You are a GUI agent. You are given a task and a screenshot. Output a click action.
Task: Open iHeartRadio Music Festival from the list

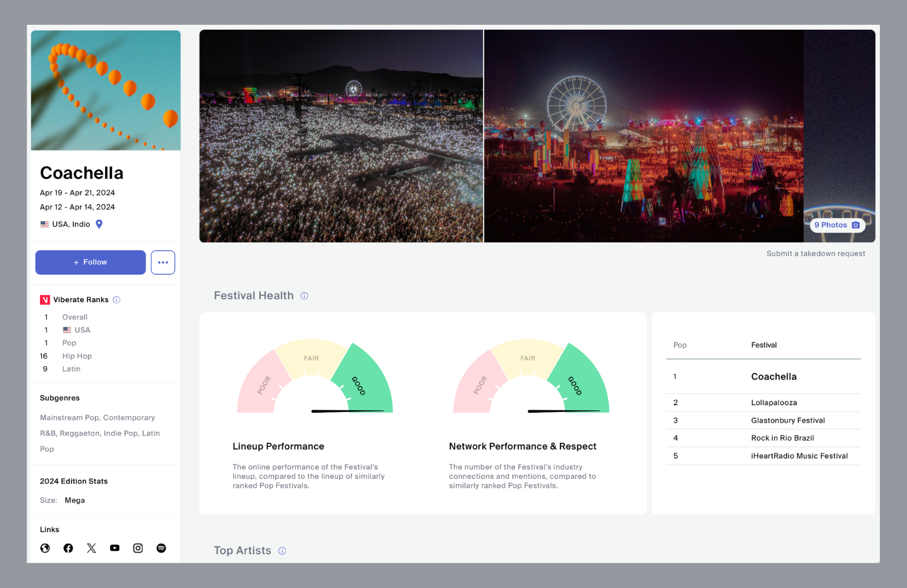click(x=799, y=456)
